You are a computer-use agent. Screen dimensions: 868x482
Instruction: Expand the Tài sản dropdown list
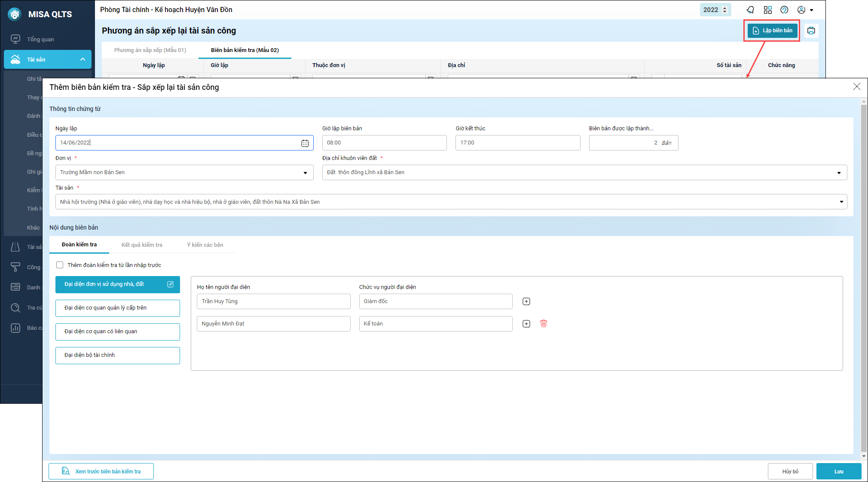[x=841, y=202]
